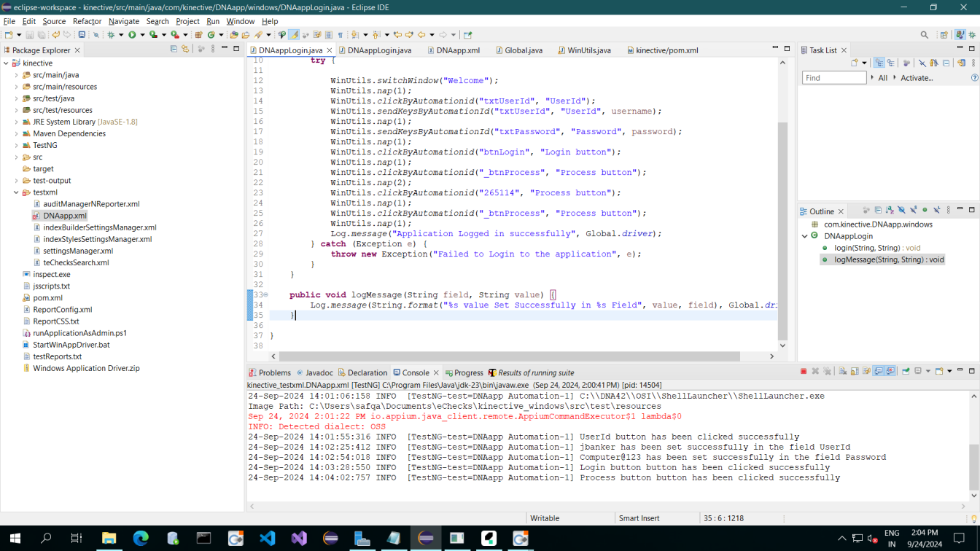Click the editor horizontal scrollbar

click(x=510, y=356)
